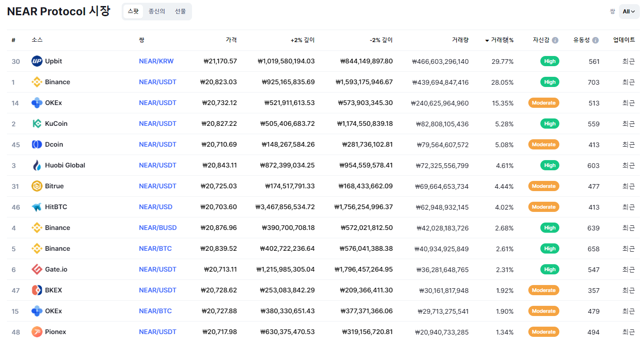
Task: Open the KuCoin NEAR/USDT pair link
Action: click(x=158, y=124)
